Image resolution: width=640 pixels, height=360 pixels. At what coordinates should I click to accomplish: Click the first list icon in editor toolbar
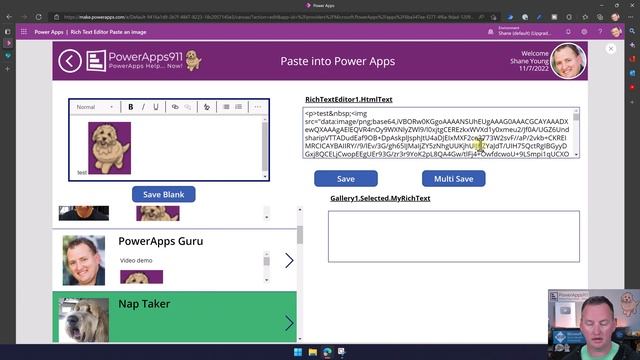click(x=226, y=107)
